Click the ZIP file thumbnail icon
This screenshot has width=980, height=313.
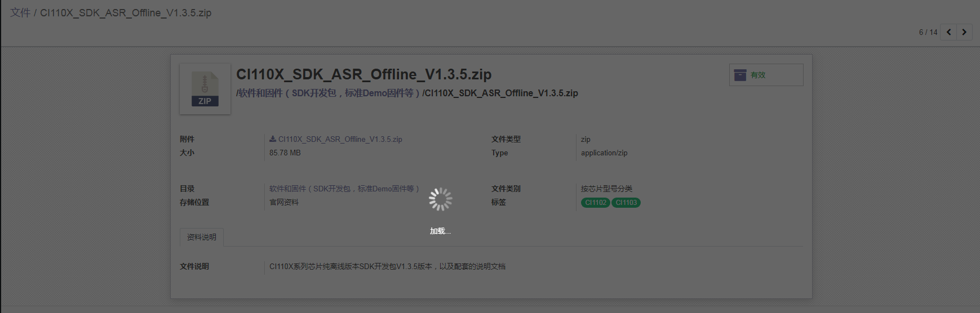pyautogui.click(x=205, y=89)
